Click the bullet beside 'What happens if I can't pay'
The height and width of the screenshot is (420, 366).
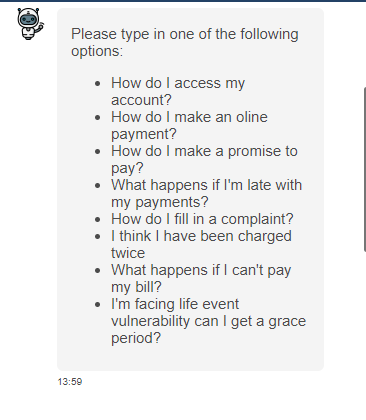pos(98,270)
